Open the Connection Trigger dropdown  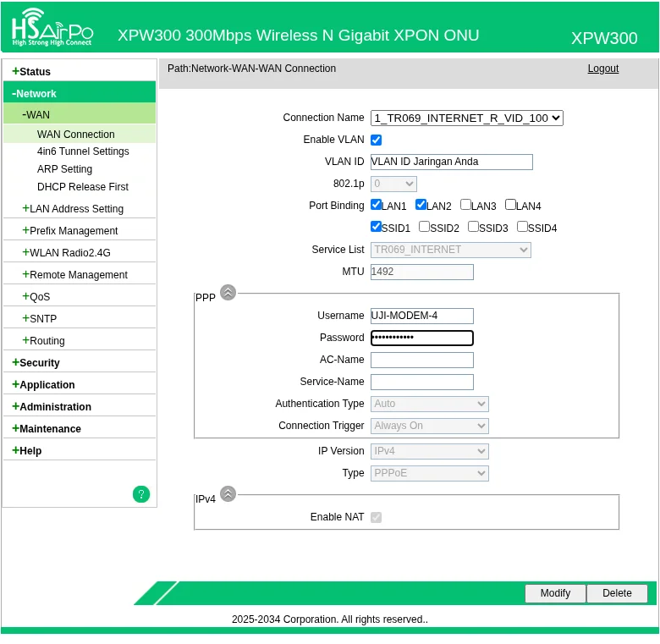pyautogui.click(x=429, y=426)
